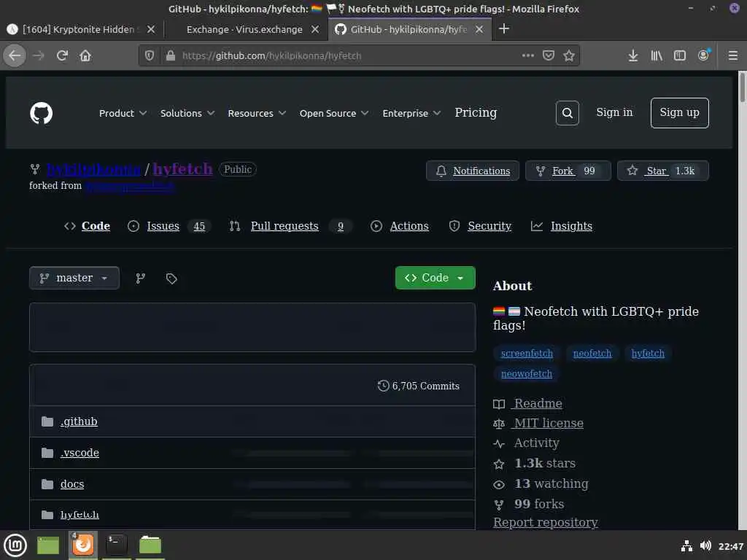Click the Sign up button
This screenshot has height=560, width=747.
tap(679, 113)
